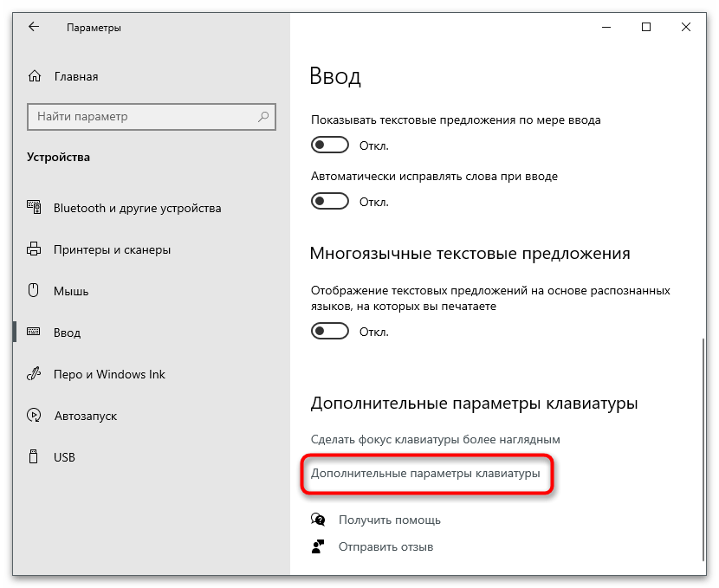The width and height of the screenshot is (719, 588).
Task: Click the Получить помощь chat icon
Action: 318,520
